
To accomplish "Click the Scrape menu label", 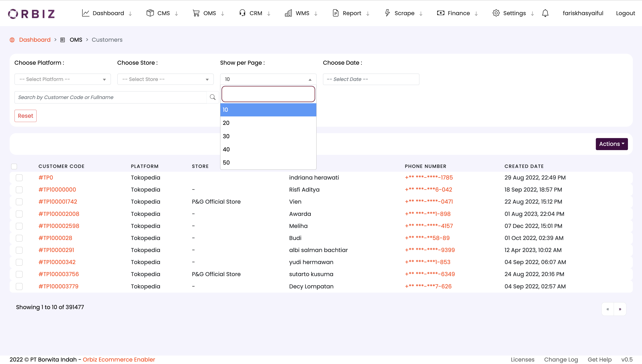I will 404,13.
